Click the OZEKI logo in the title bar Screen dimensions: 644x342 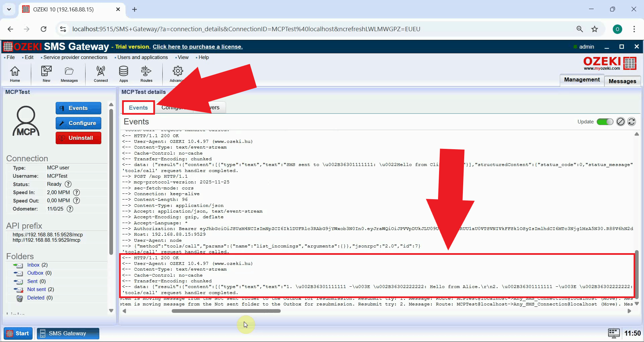(23, 47)
